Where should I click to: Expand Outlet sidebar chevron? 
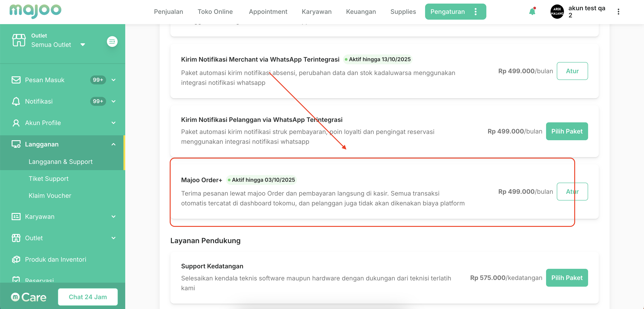114,238
